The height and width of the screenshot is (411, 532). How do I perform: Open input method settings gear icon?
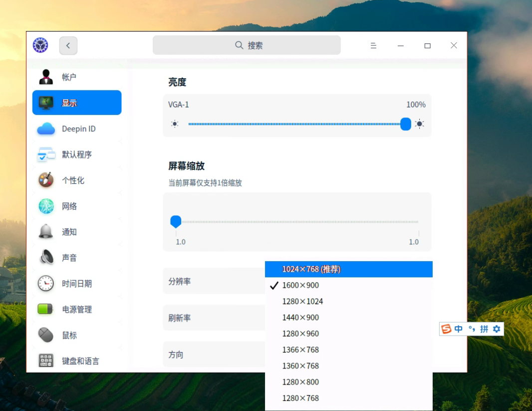click(497, 329)
